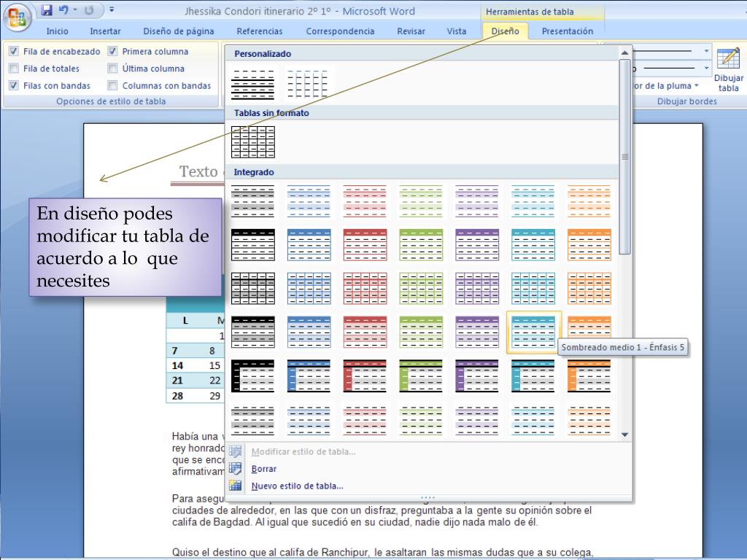The height and width of the screenshot is (560, 747).
Task: Apply the green banded style in the bottom row
Action: click(421, 420)
